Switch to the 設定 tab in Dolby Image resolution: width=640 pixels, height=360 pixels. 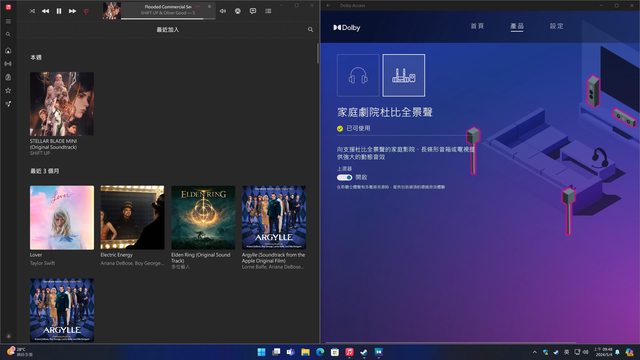coord(556,26)
